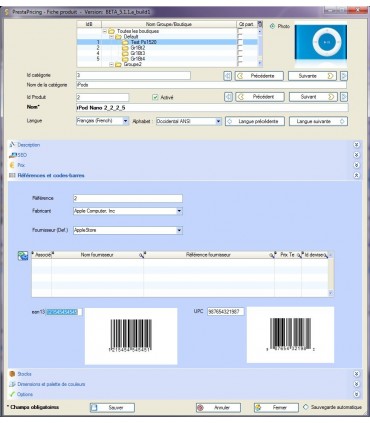Expand the Description section chevron
Screen dimensions: 370x423
click(356, 145)
